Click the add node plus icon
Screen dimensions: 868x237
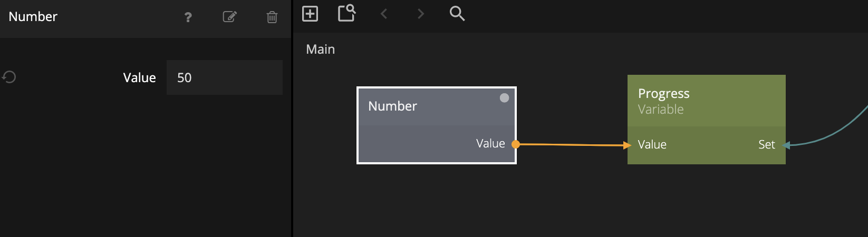point(310,14)
